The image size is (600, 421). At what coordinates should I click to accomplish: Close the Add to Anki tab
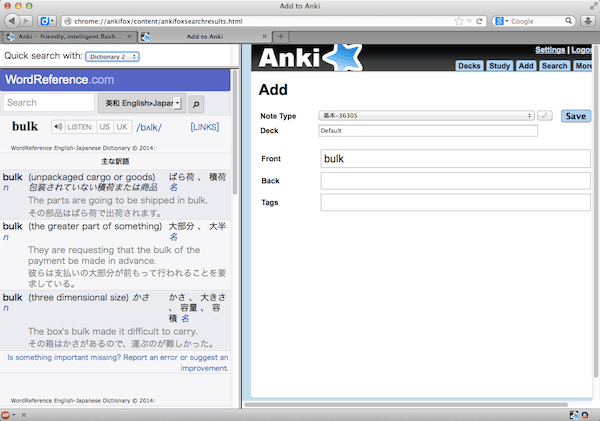[x=264, y=36]
